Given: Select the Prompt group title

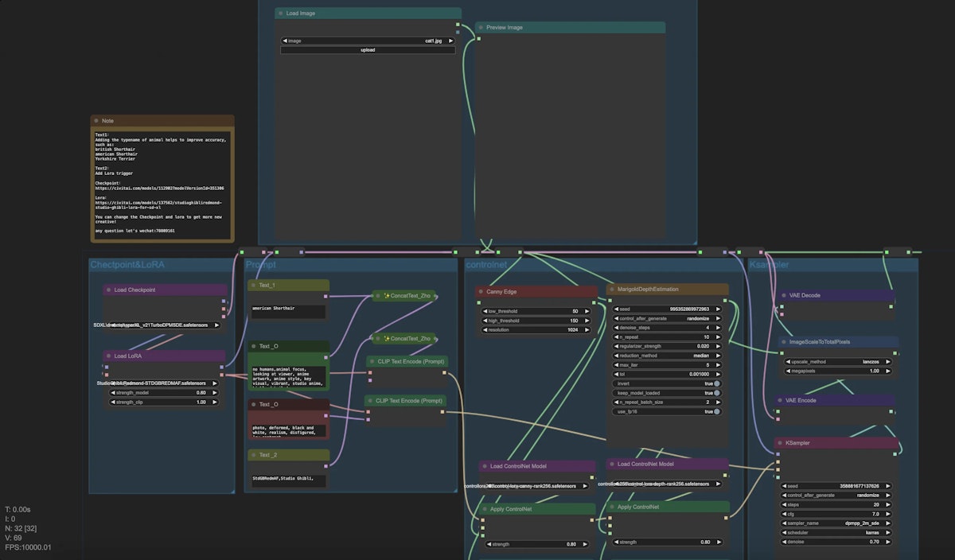Looking at the screenshot, I should click(261, 265).
